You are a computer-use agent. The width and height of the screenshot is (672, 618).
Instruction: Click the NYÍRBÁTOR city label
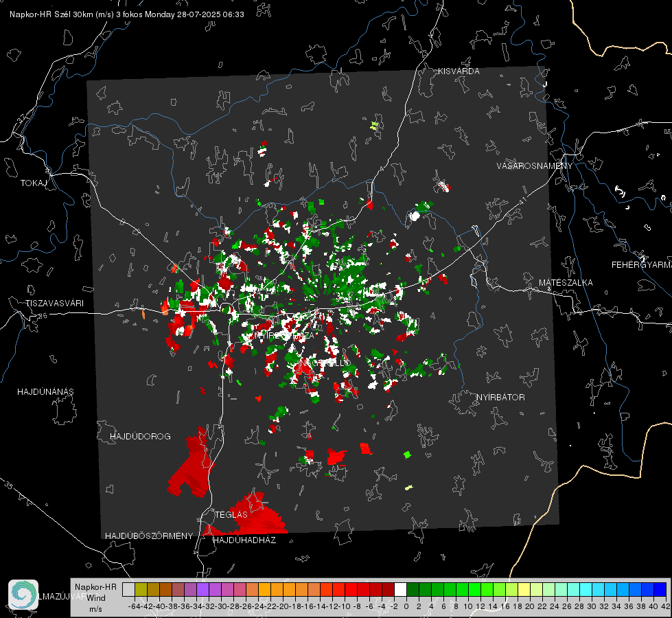point(500,397)
